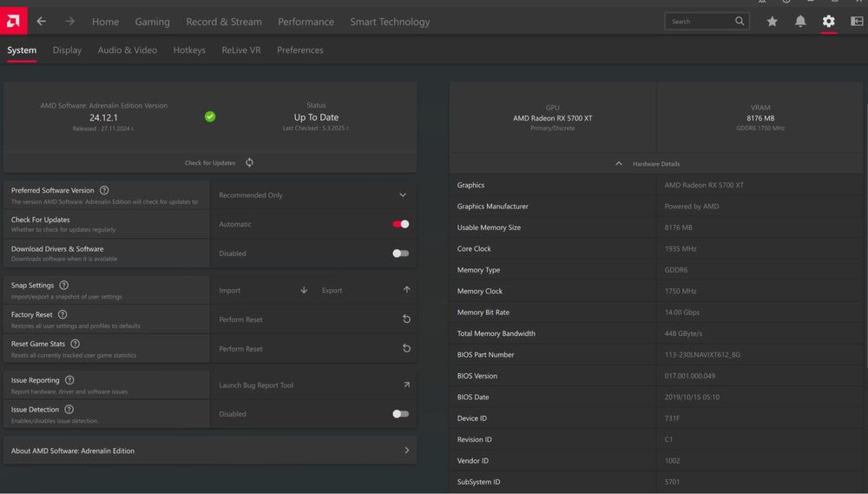The height and width of the screenshot is (494, 868).
Task: Go back with the left arrow
Action: (42, 21)
